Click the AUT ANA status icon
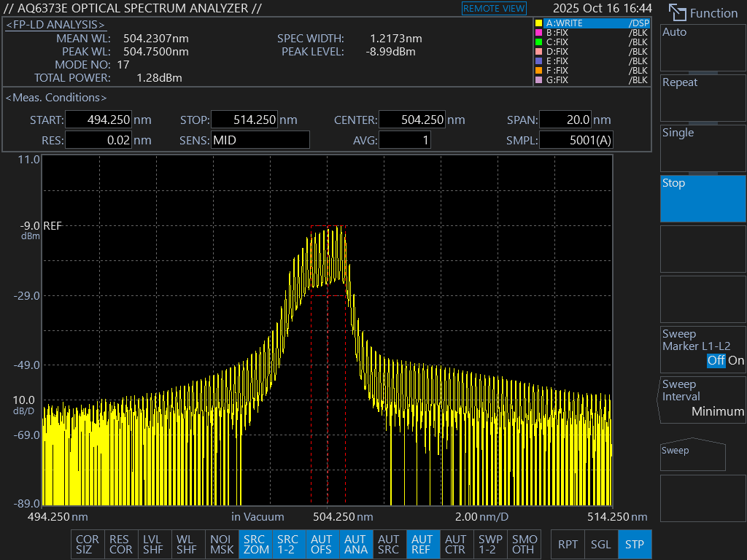The image size is (747, 560). tap(355, 545)
